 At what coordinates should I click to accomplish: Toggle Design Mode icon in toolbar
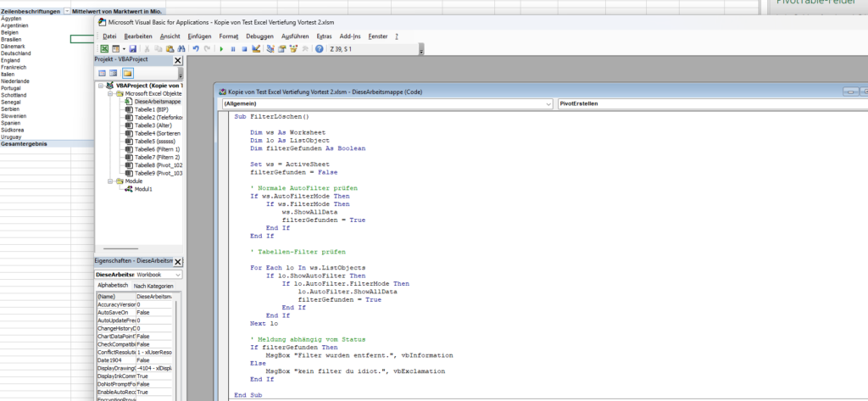point(255,49)
